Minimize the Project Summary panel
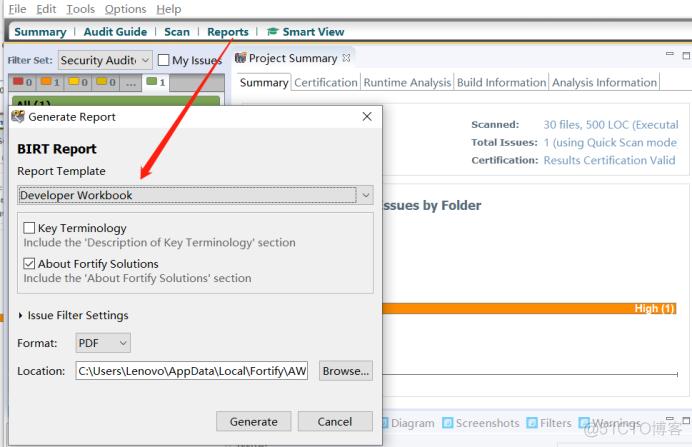 [x=669, y=54]
